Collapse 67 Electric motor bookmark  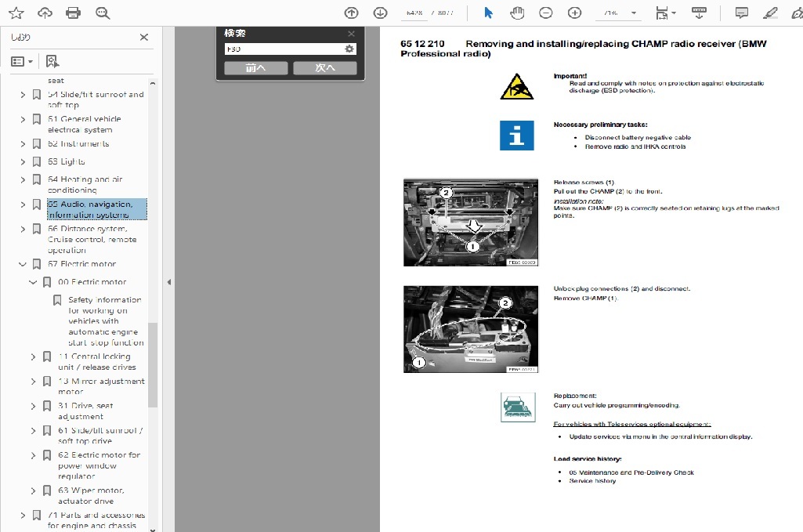[23, 264]
